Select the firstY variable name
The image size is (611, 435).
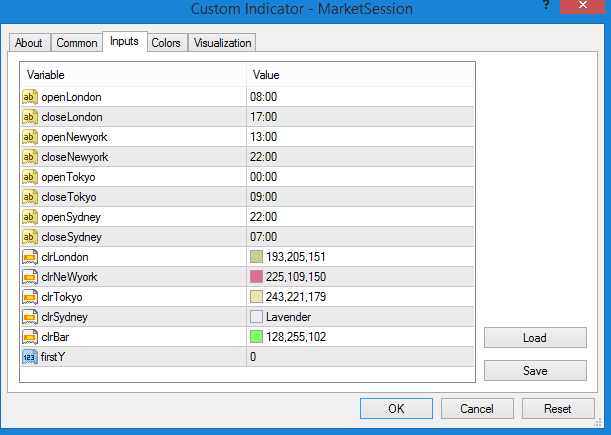tap(53, 357)
